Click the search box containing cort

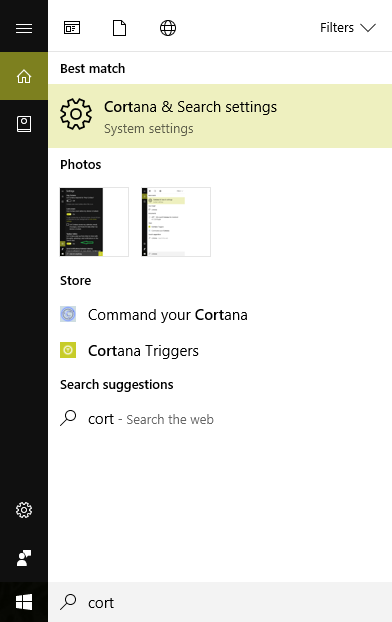click(220, 602)
